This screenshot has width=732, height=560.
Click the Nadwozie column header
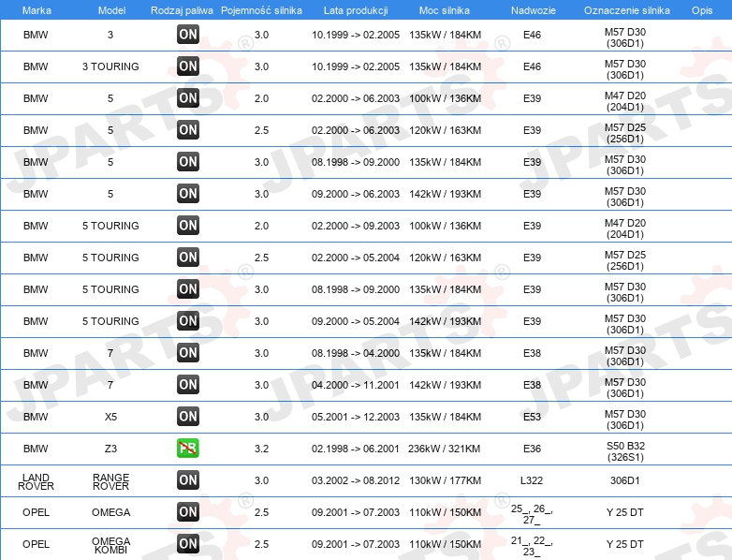pos(534,10)
